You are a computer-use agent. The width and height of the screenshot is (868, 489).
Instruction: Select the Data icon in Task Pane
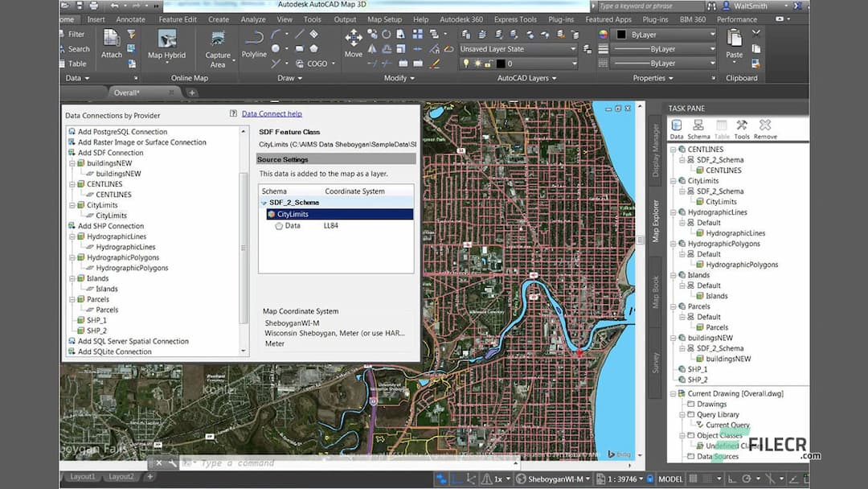tap(676, 127)
